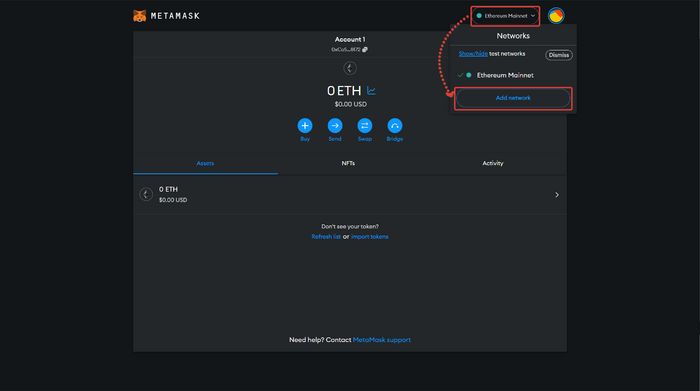The width and height of the screenshot is (700, 391).
Task: Click the $0.00 USD balance text
Action: click(351, 104)
